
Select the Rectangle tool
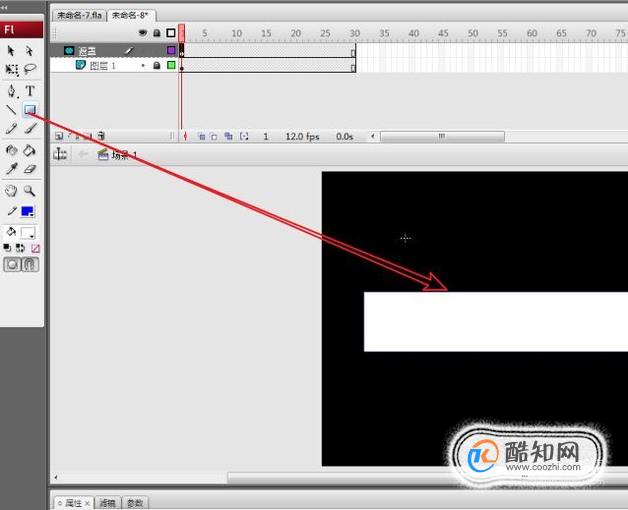tap(30, 109)
